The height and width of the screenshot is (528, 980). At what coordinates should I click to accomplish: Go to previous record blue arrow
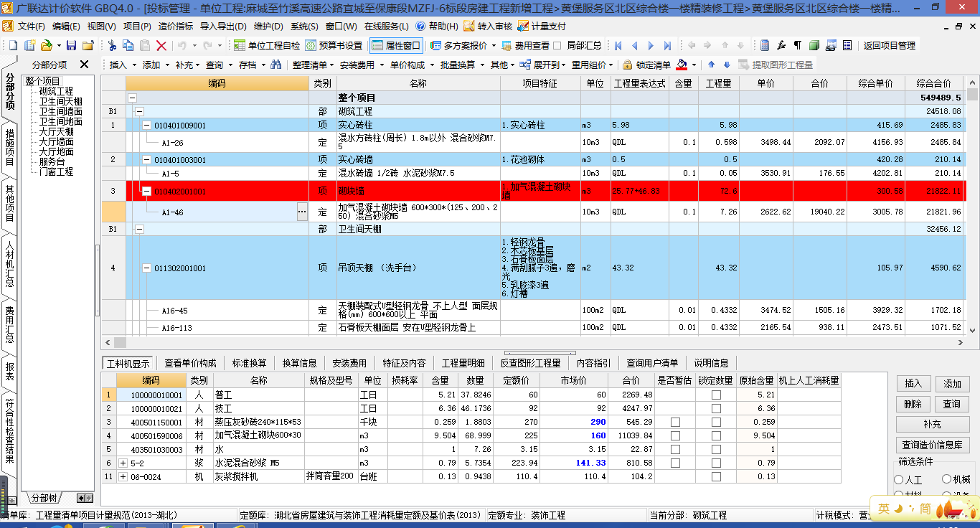[x=634, y=45]
